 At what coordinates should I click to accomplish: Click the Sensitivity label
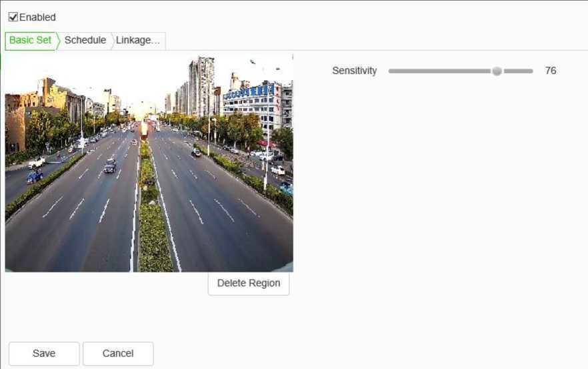354,71
